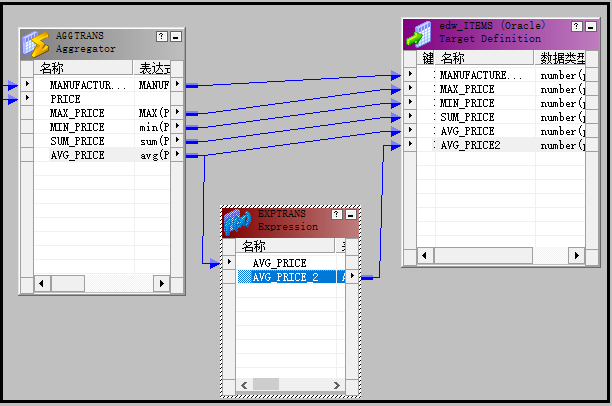
Task: Click the 数据类型 column header in edw_ITEMS
Action: (560, 58)
